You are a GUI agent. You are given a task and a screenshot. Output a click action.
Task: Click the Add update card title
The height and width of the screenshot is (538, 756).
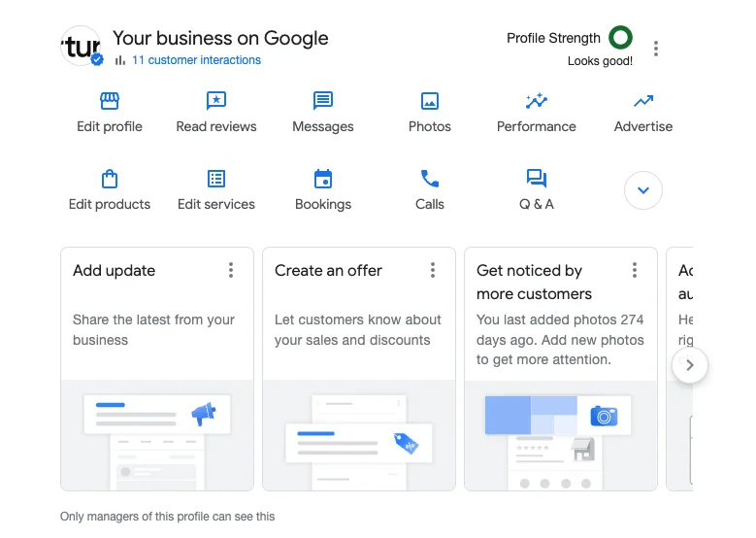click(115, 271)
